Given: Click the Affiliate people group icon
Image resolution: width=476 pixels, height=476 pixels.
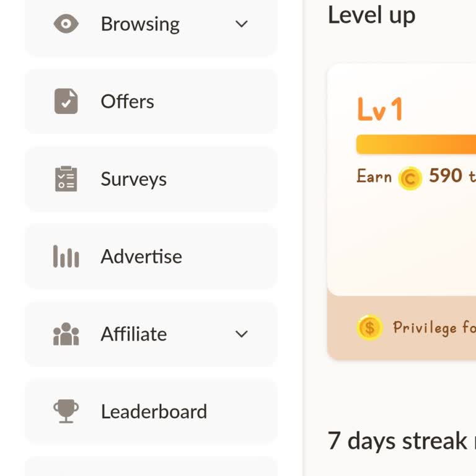Looking at the screenshot, I should pos(66,334).
